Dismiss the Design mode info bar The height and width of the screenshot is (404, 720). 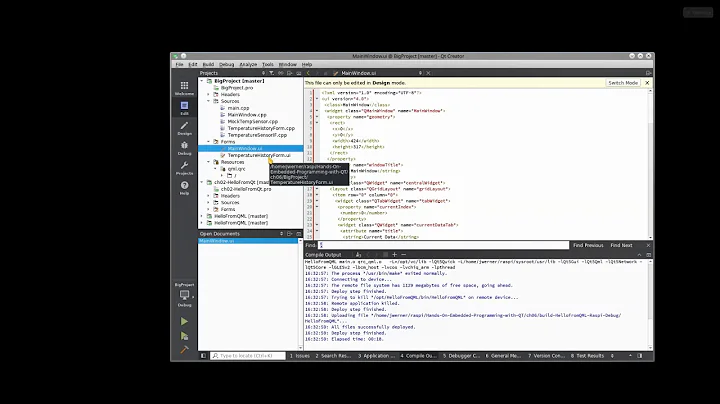(x=647, y=83)
